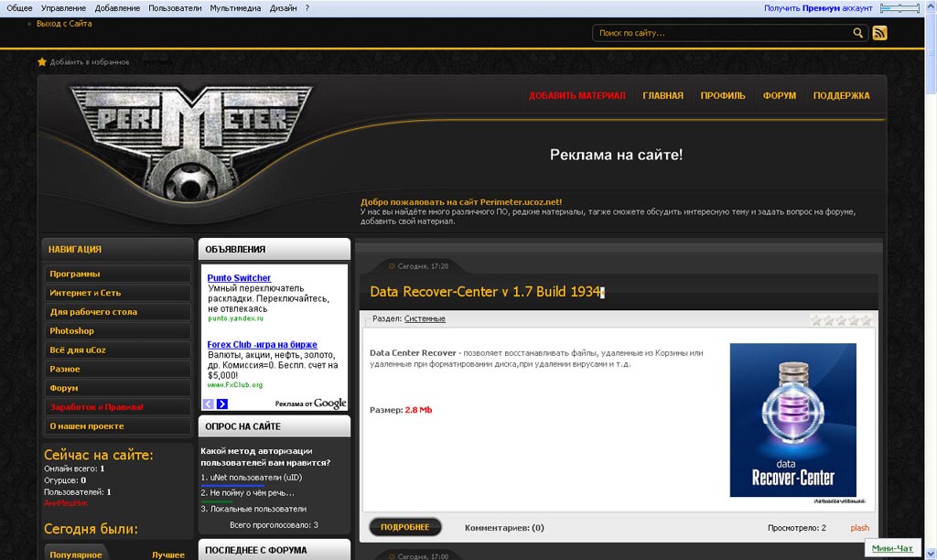Click the star icon beside 'Добавить в избранное'
937x560 pixels.
(x=42, y=62)
